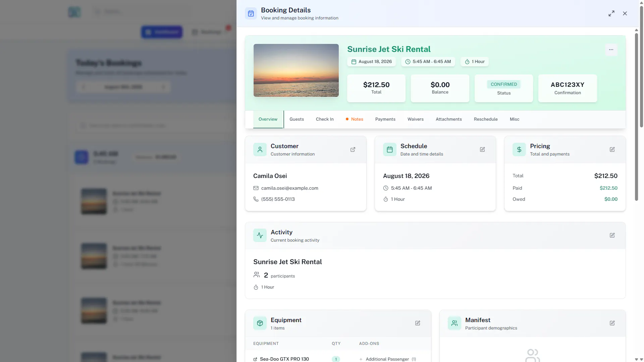Image resolution: width=644 pixels, height=362 pixels.
Task: Open the Notes tab
Action: click(355, 119)
